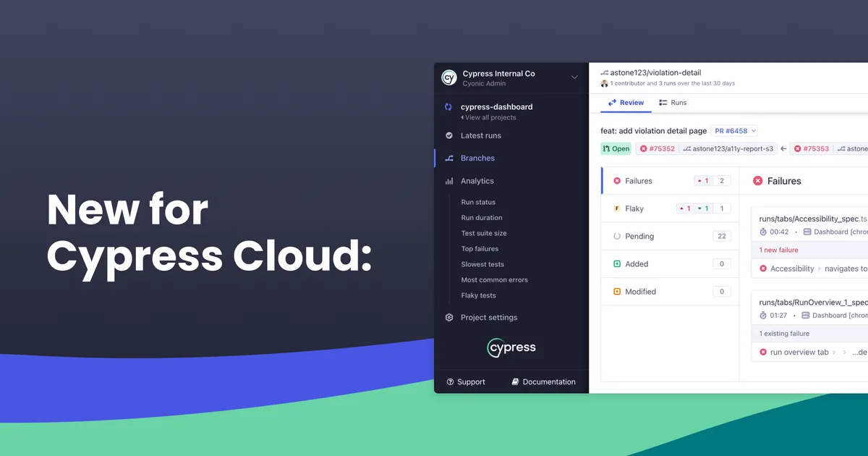868x456 pixels.
Task: Switch to the Runs tab
Action: (673, 103)
